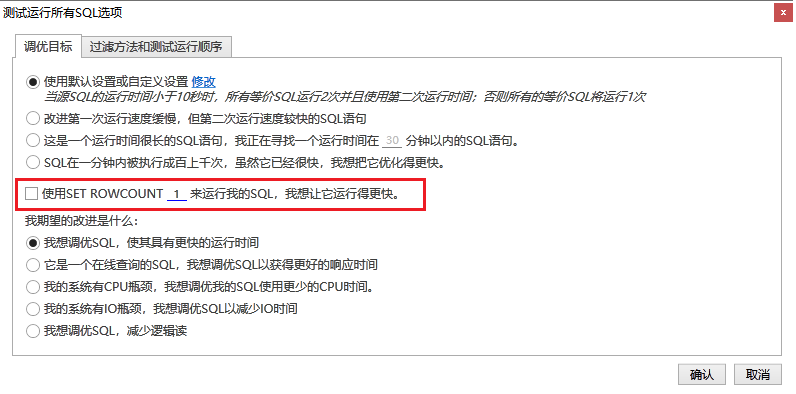Select 我的系统有CPU瓶颈 radio option

[x=33, y=287]
